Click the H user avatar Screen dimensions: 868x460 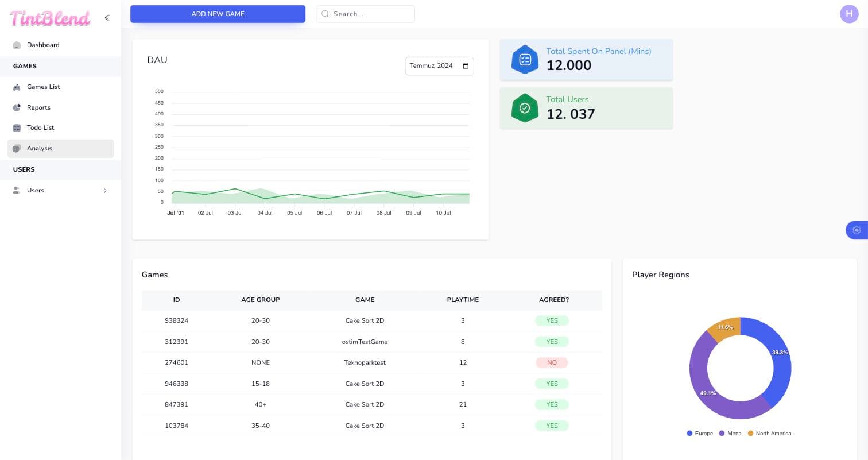(849, 14)
